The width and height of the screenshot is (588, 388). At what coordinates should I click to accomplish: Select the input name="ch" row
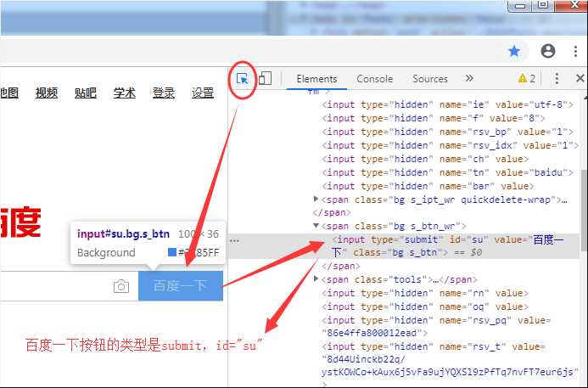pyautogui.click(x=425, y=159)
